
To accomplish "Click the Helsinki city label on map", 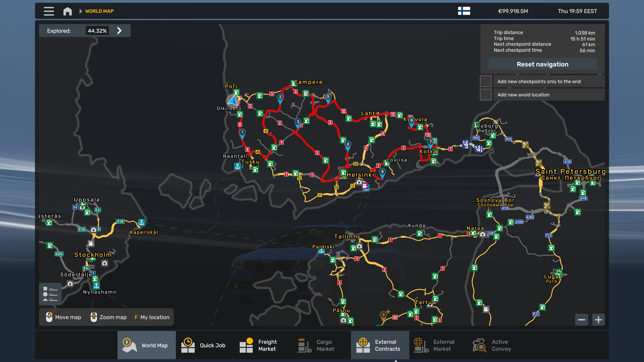I will pyautogui.click(x=360, y=175).
